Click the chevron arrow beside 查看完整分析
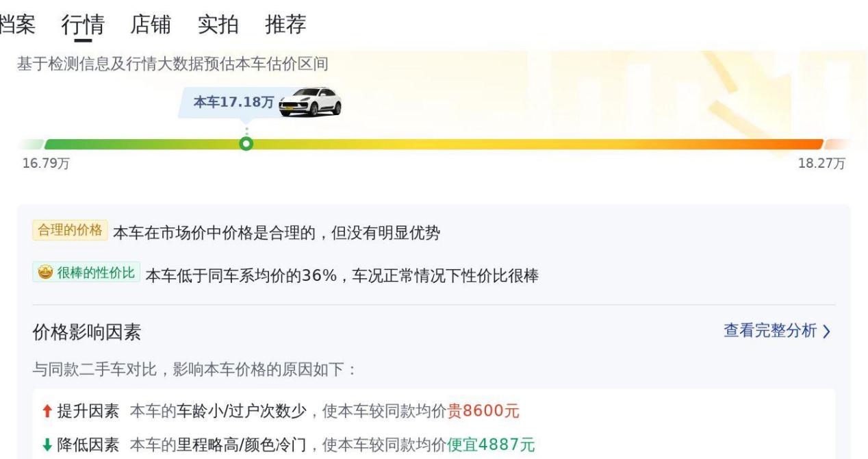Screen dimensions: 868x459 [826, 332]
